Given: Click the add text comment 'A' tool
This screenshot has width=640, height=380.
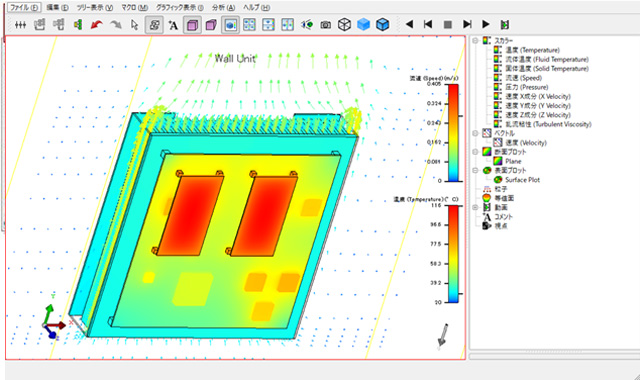Looking at the screenshot, I should (x=173, y=25).
